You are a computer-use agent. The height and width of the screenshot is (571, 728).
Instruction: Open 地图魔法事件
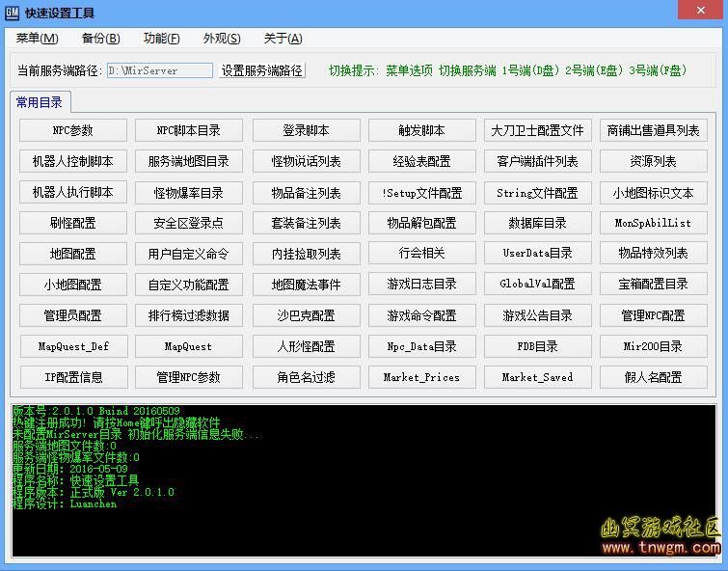click(306, 285)
